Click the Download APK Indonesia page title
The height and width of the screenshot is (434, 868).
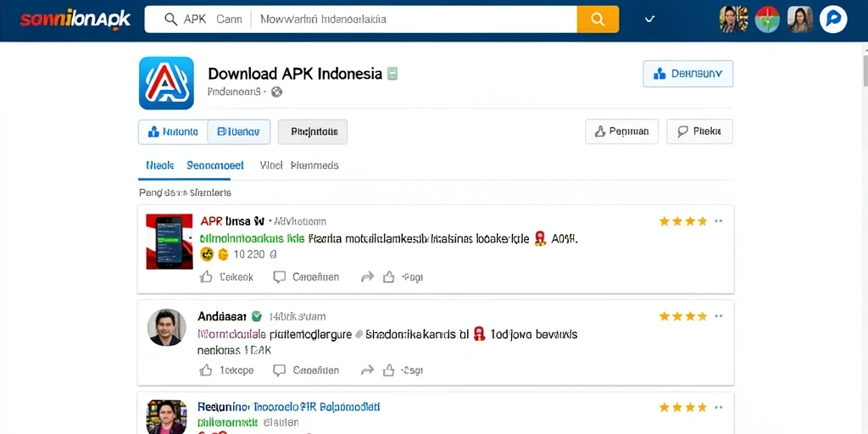[x=295, y=74]
